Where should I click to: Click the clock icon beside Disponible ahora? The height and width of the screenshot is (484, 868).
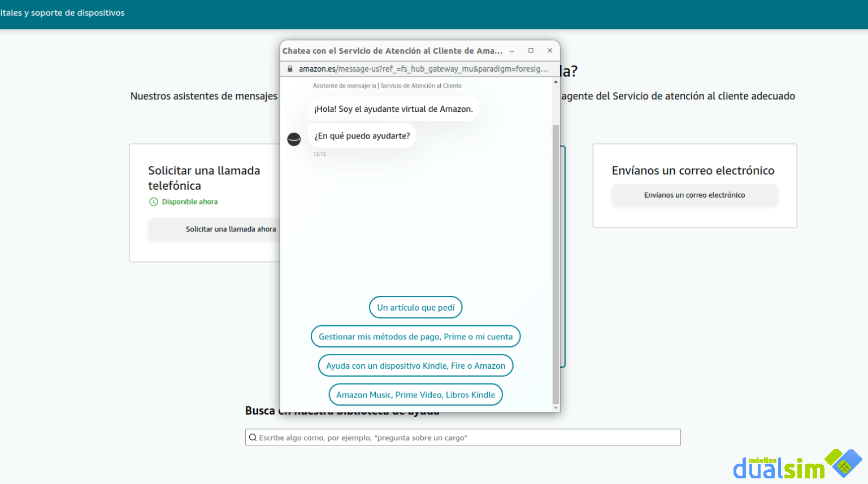(153, 202)
